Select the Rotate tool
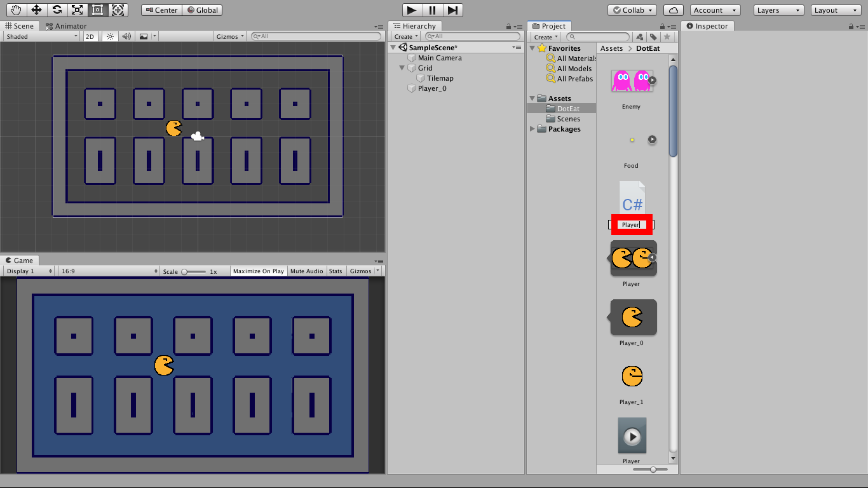Viewport: 868px width, 488px height. 57,10
